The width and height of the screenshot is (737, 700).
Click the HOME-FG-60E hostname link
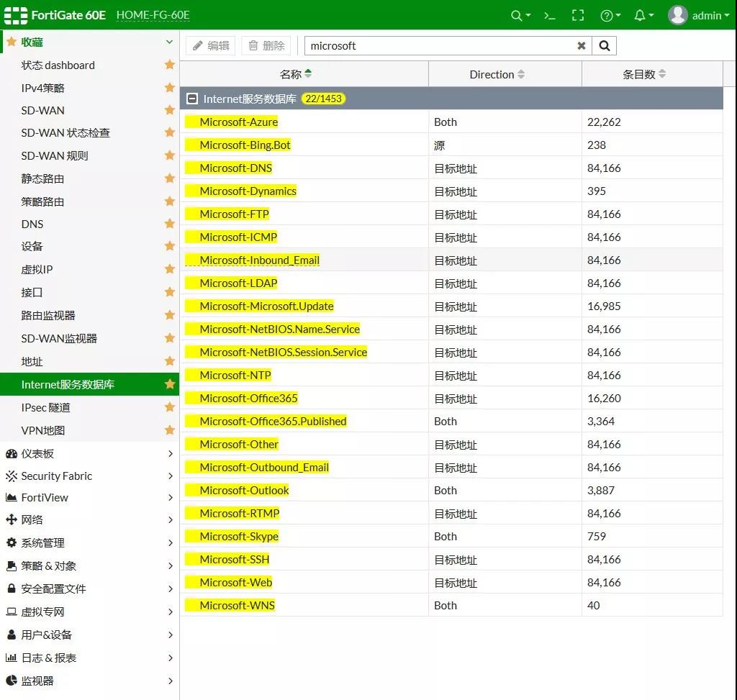point(153,15)
